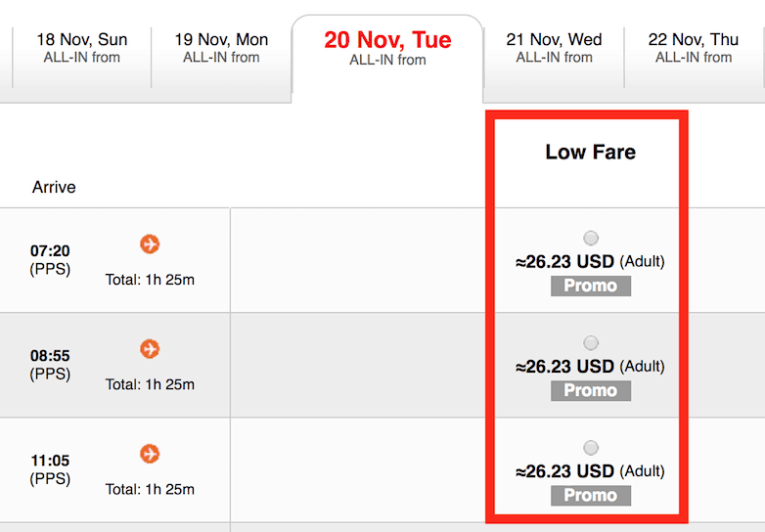Switch to the 19 Nov, Mon date tab
Image resolution: width=765 pixels, height=532 pixels.
(221, 48)
